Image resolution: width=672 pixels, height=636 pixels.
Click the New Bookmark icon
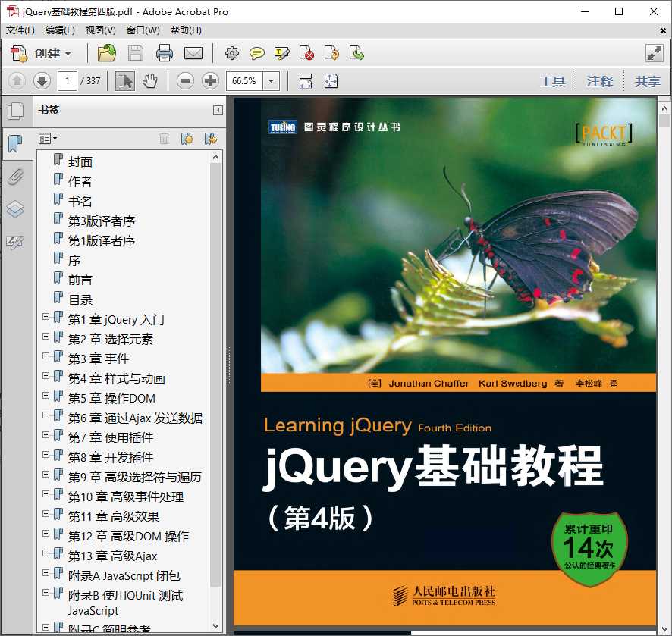pyautogui.click(x=185, y=138)
